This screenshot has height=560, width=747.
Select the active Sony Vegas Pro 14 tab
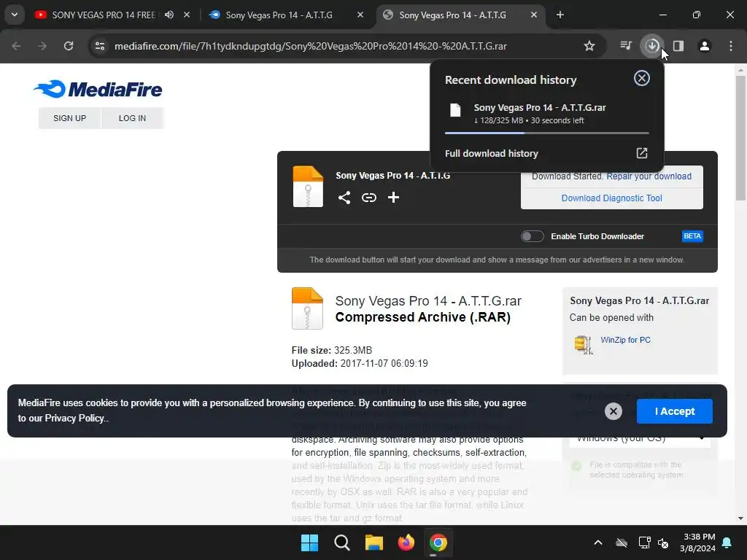coord(452,15)
